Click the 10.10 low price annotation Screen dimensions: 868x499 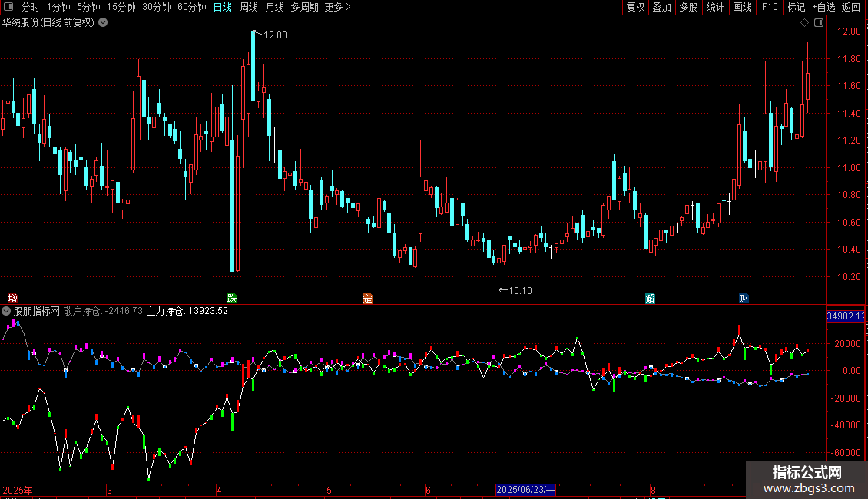[x=520, y=290]
